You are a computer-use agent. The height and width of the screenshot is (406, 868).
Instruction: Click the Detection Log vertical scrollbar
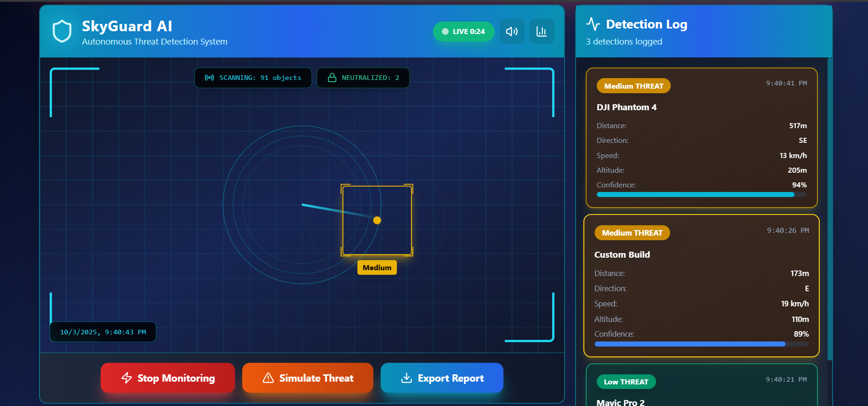tap(830, 209)
